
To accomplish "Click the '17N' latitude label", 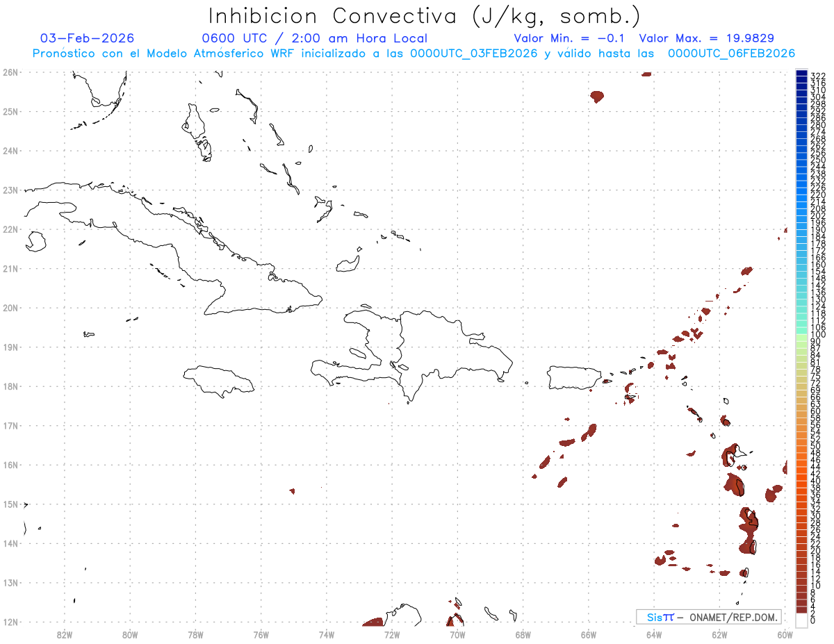I will (x=10, y=425).
